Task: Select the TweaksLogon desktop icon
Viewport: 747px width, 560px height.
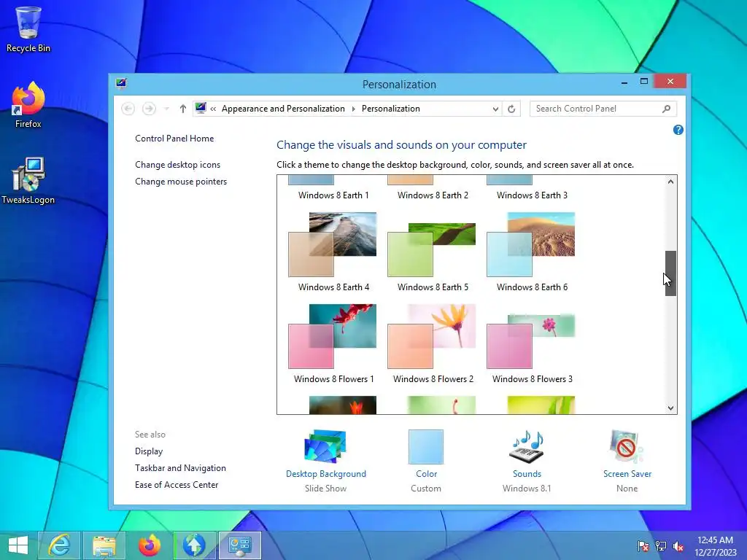Action: tap(28, 181)
